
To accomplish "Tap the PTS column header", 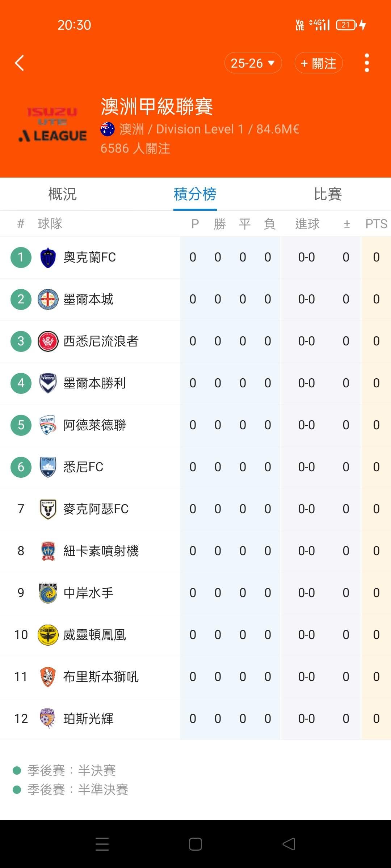I will (x=376, y=224).
